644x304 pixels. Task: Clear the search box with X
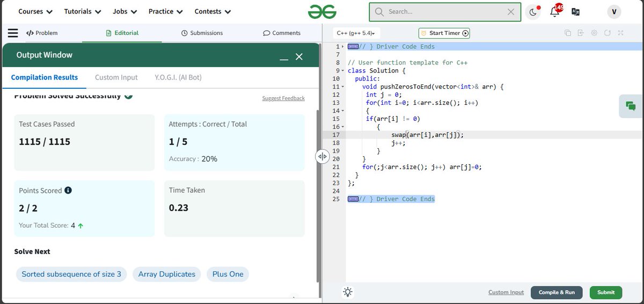pos(511,11)
